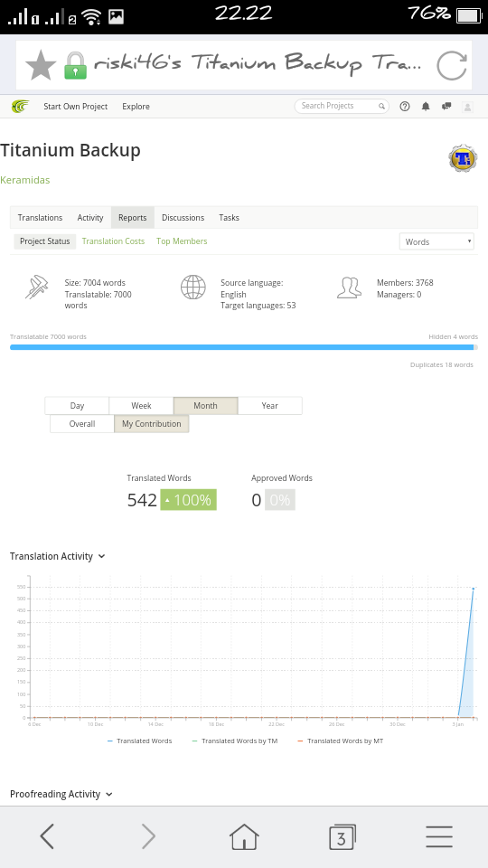
Task: Switch to the Translations tab
Action: (x=40, y=218)
